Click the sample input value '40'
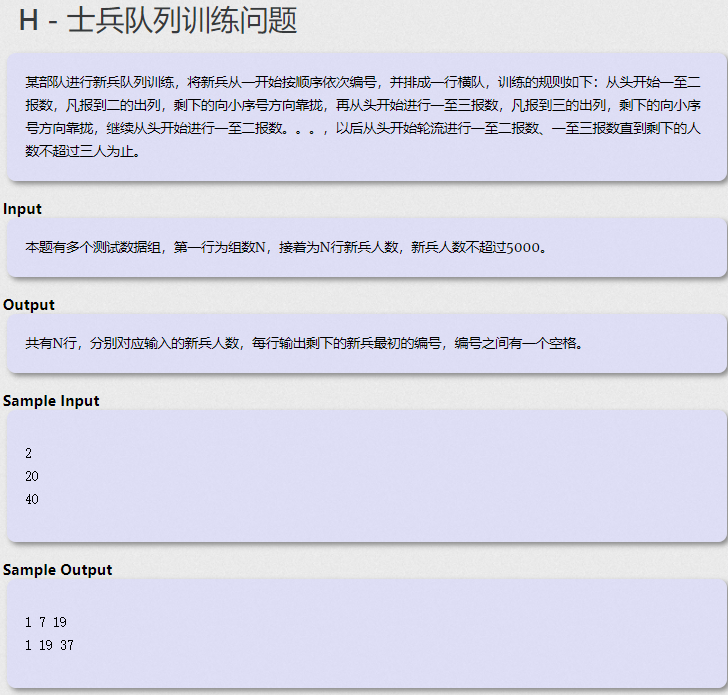728x695 pixels. 32,499
